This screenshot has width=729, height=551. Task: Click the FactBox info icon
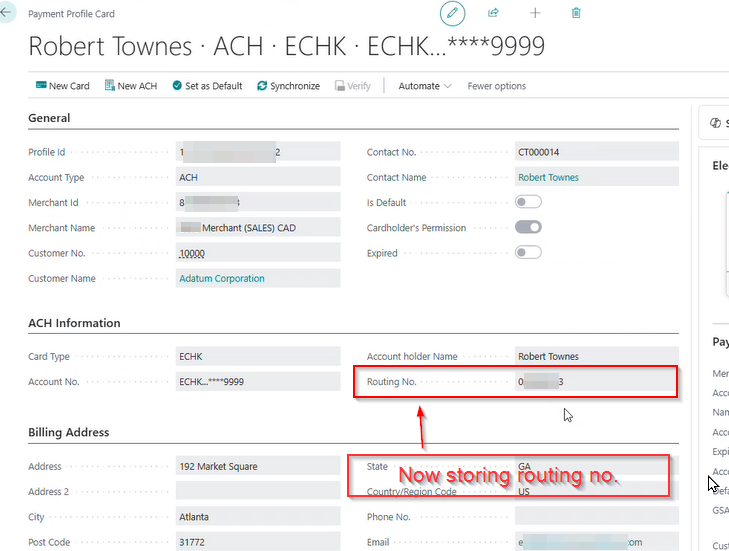(x=715, y=123)
